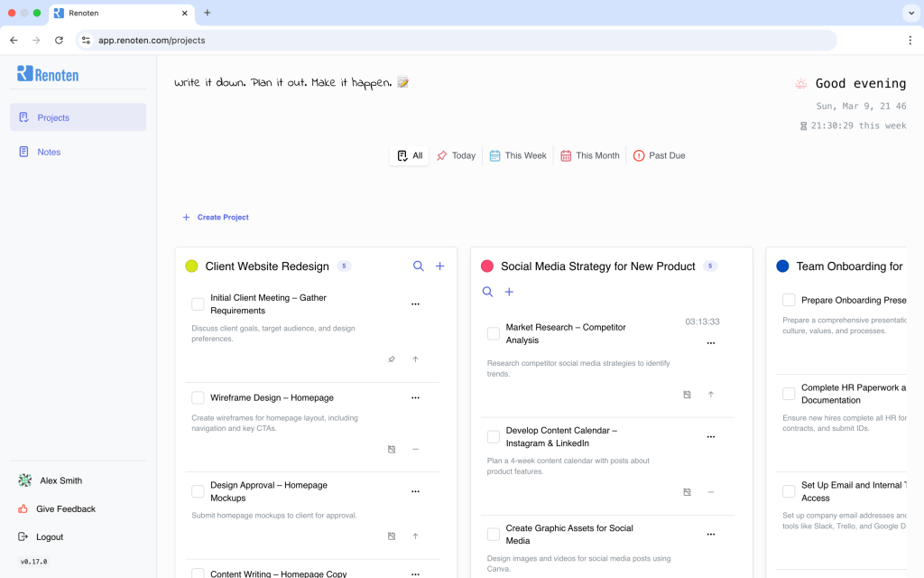
Task: Pin the Initial Client Meeting task
Action: (392, 359)
